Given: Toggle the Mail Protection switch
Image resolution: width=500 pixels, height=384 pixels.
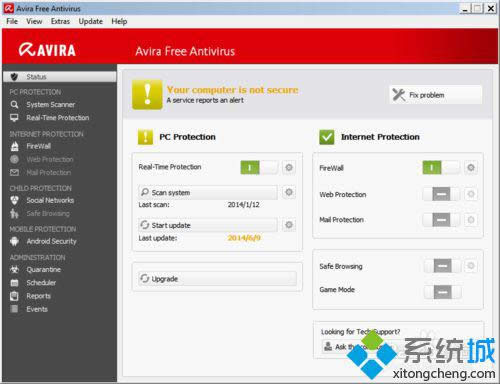Looking at the screenshot, I should (x=441, y=220).
